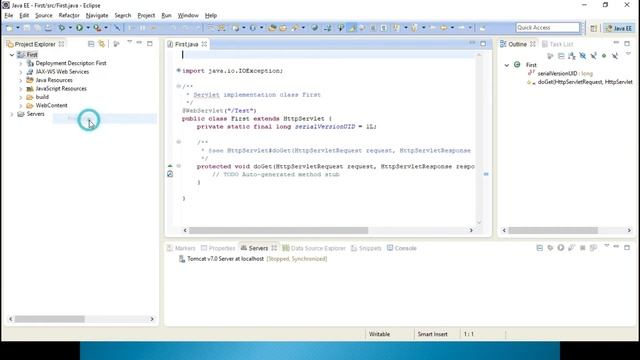Click Collapse All icon in Outline toolbar
Image resolution: width=640 pixels, height=360 pixels.
[561, 56]
